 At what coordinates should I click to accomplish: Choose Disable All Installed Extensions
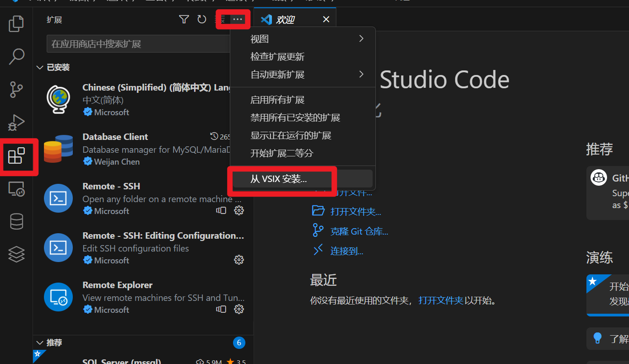coord(303,118)
